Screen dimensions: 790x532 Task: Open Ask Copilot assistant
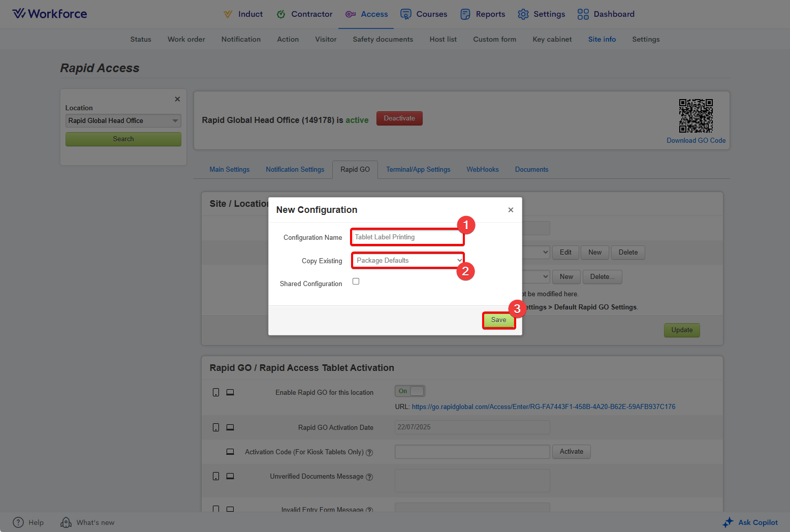[x=750, y=522]
